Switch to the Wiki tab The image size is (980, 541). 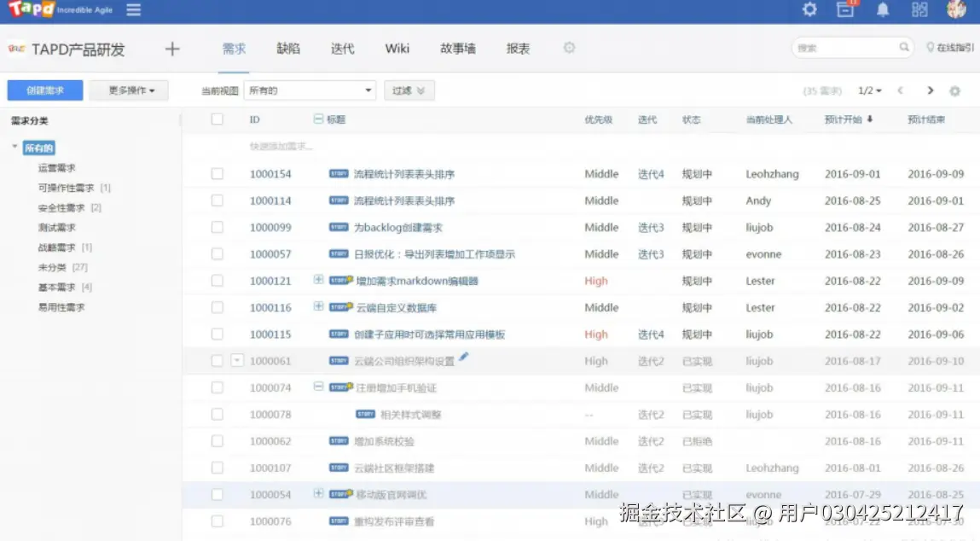(x=397, y=49)
